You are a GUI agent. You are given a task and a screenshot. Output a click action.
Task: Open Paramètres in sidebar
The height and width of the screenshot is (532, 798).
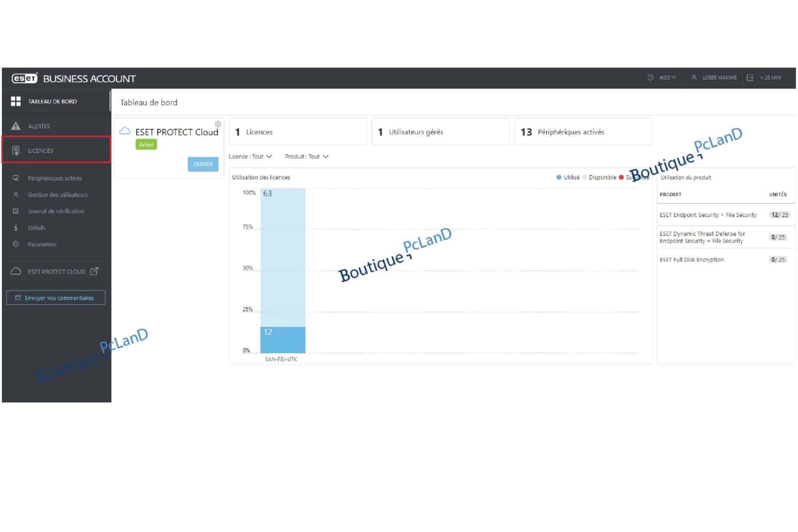pyautogui.click(x=42, y=244)
